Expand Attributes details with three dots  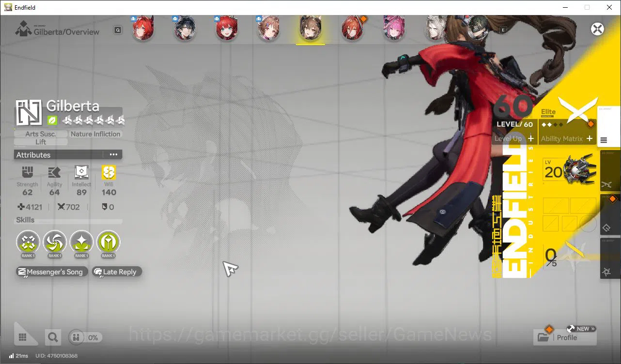point(113,155)
